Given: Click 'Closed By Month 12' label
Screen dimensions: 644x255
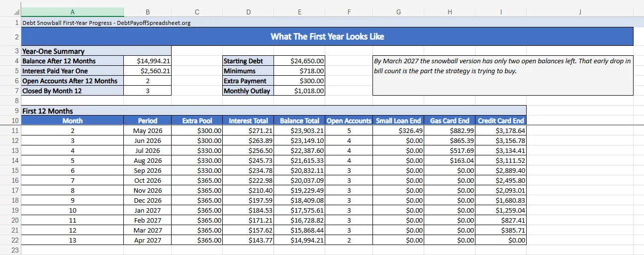Looking at the screenshot, I should [x=73, y=91].
